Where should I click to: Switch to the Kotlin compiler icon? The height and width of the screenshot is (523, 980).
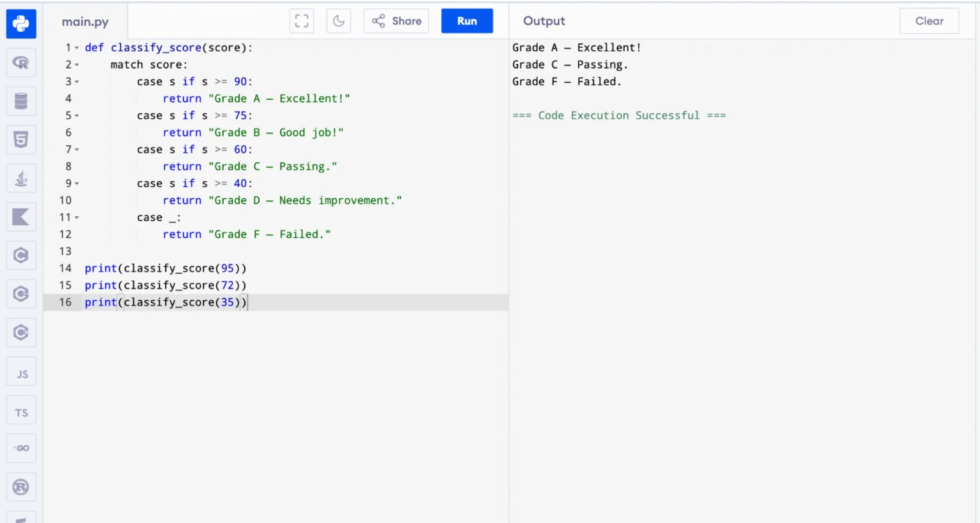[x=21, y=217]
